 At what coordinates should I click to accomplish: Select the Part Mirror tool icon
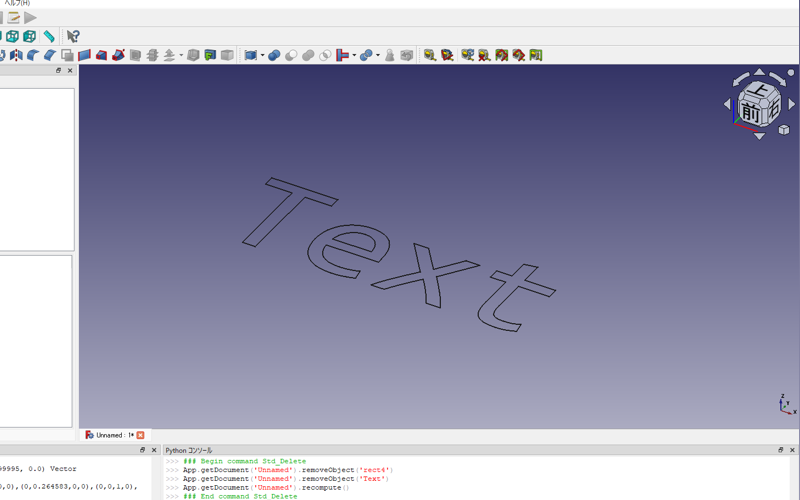[x=16, y=55]
